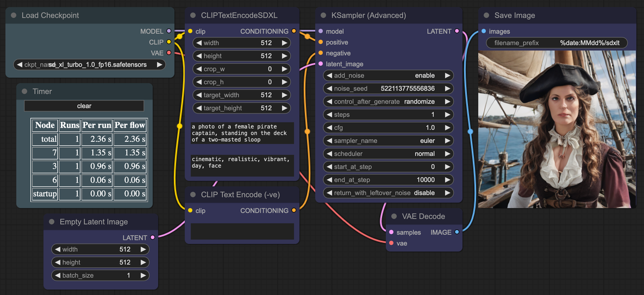The height and width of the screenshot is (295, 644).
Task: Increase Empty Latent Image width with right arrow
Action: [x=143, y=249]
